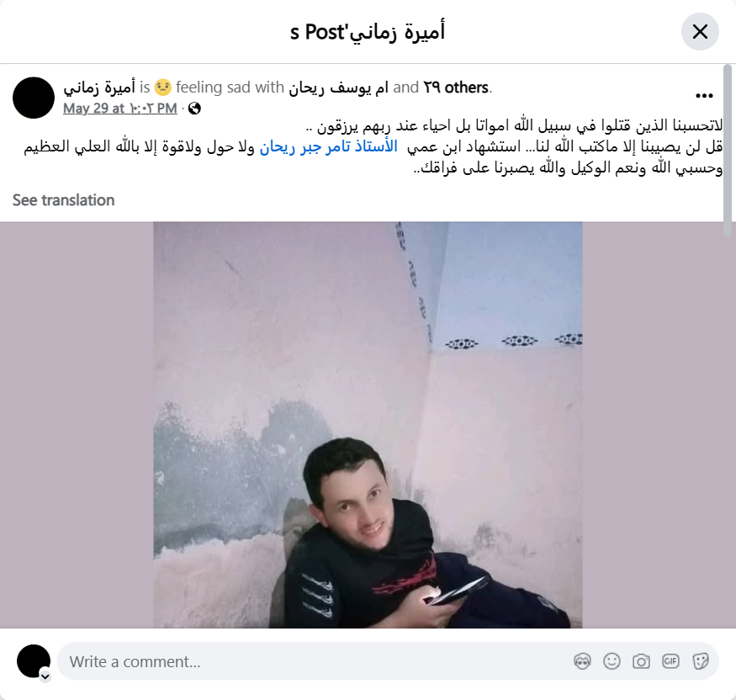The height and width of the screenshot is (700, 736).
Task: Open post author أميرة زماني profile name
Action: coord(99,87)
